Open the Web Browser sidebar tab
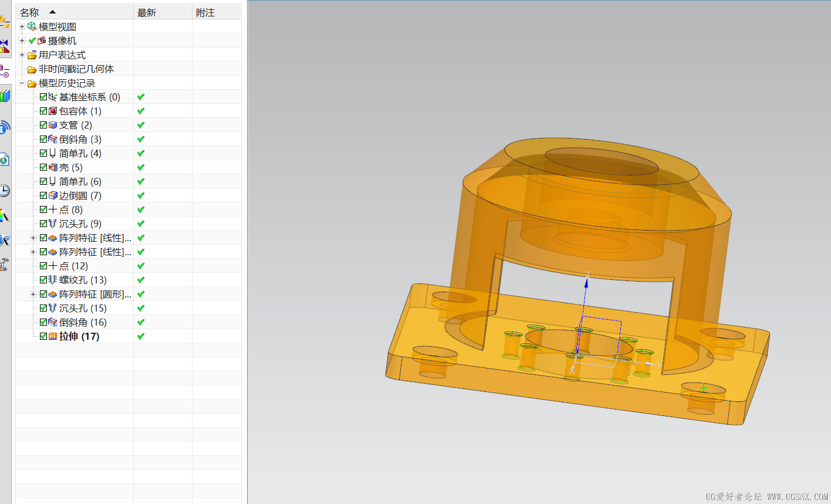This screenshot has height=504, width=831. point(4,159)
